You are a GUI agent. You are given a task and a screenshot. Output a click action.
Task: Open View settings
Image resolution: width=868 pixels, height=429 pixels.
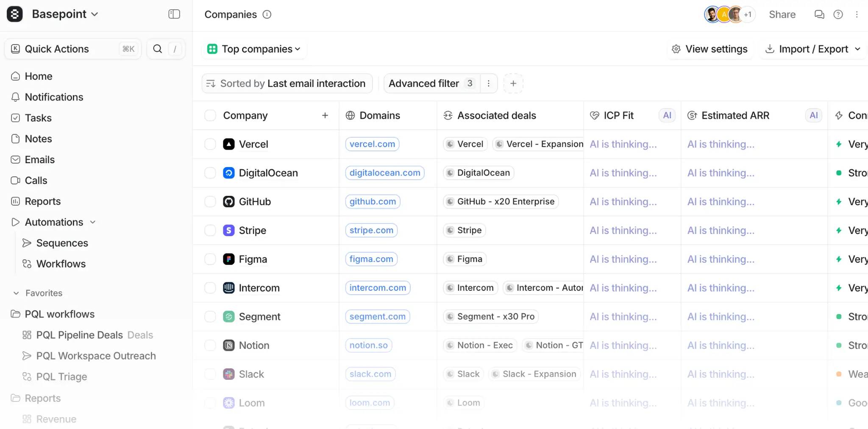tap(710, 49)
